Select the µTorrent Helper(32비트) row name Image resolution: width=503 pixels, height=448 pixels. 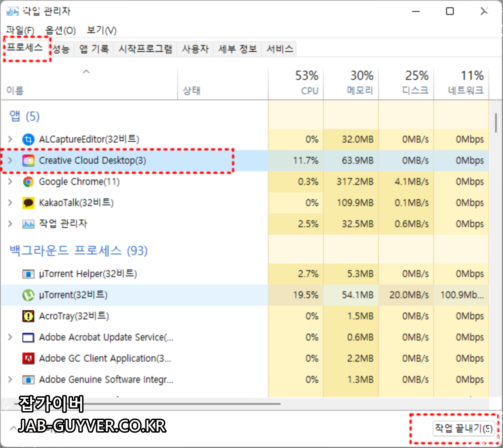pyautogui.click(x=88, y=274)
